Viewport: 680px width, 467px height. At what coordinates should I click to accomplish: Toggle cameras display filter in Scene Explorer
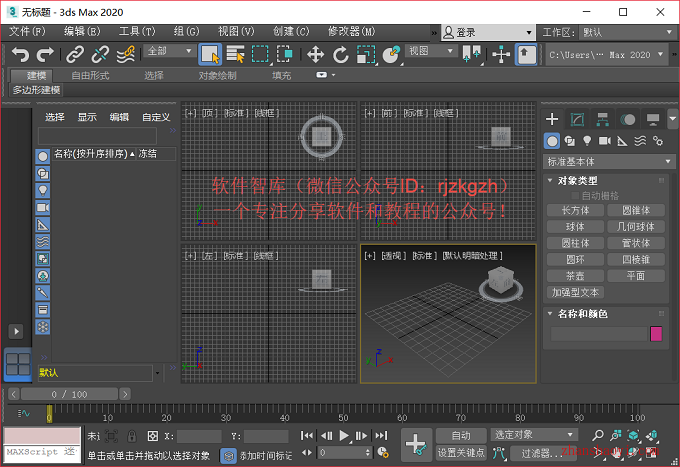coord(42,208)
